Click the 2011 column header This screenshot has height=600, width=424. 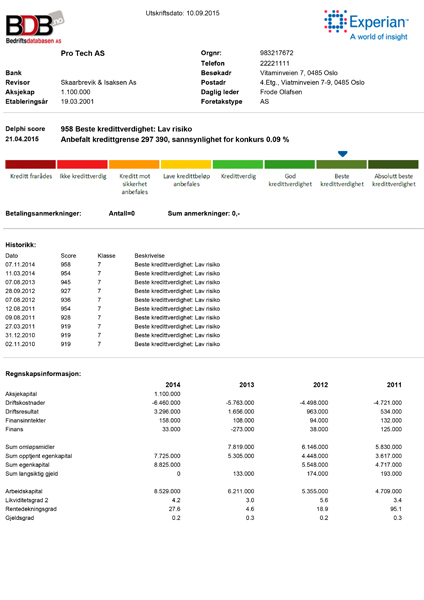[x=394, y=385]
